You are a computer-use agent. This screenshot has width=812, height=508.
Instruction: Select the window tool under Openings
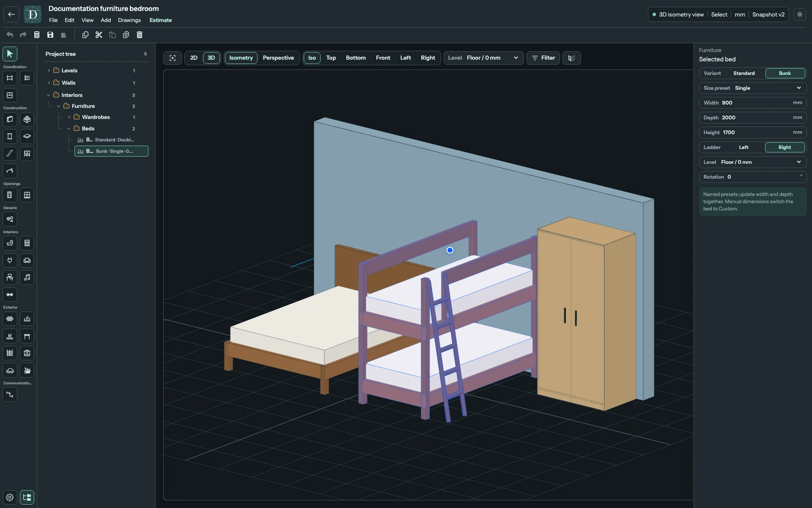coord(27,195)
